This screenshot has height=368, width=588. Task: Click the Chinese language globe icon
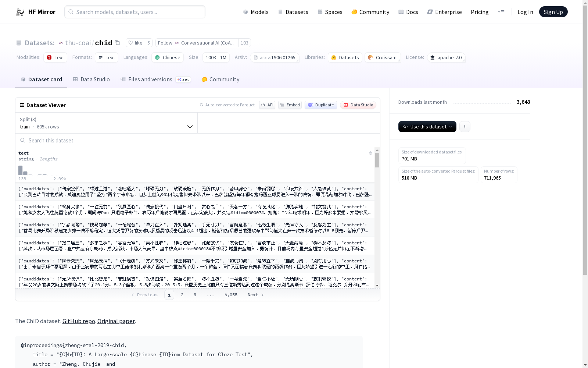point(157,57)
